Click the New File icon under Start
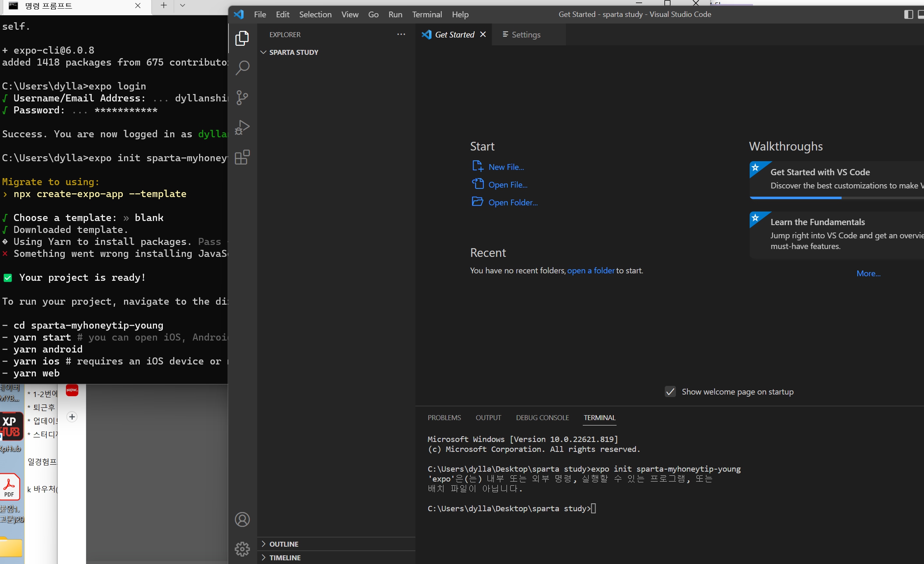This screenshot has width=924, height=564. [478, 166]
